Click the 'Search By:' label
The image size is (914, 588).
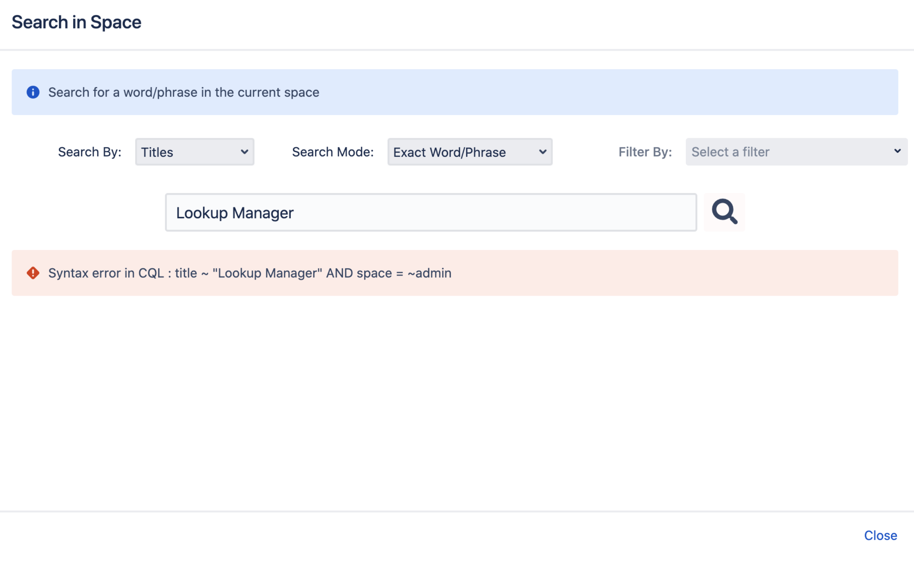pyautogui.click(x=89, y=152)
